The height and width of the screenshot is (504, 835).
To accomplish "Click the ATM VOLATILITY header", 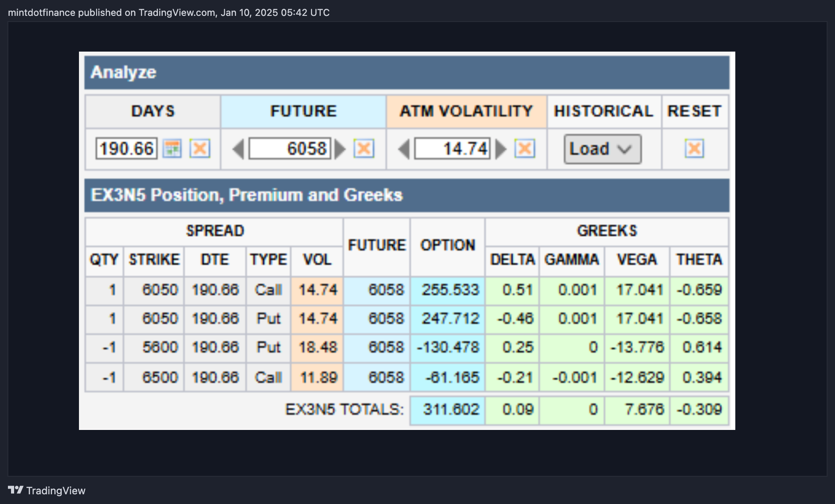I will pos(467,111).
